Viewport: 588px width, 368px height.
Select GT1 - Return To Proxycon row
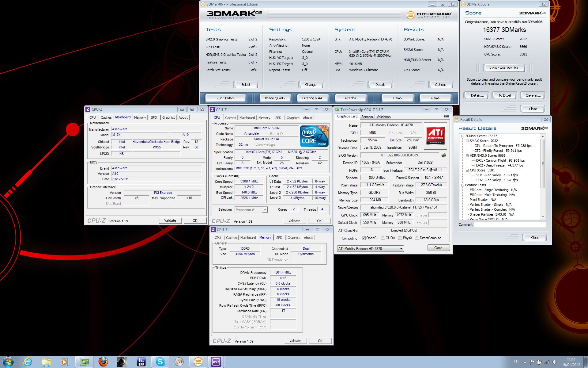click(503, 146)
